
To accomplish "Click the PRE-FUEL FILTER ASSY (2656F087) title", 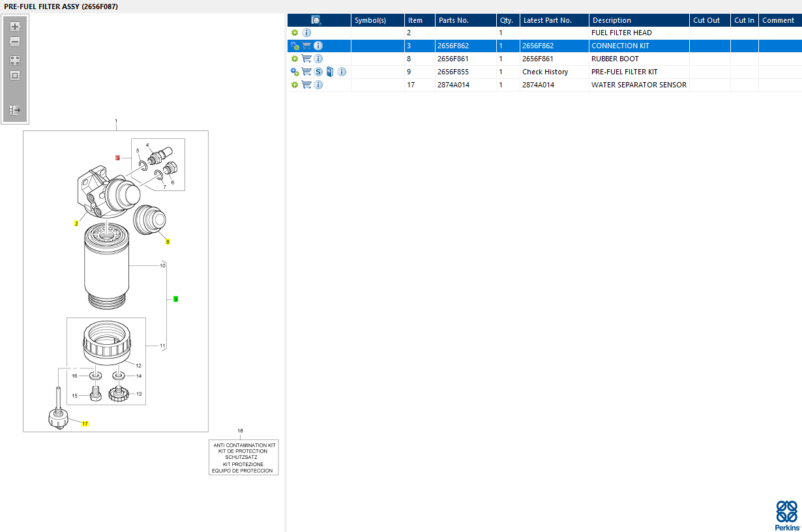I will (61, 7).
